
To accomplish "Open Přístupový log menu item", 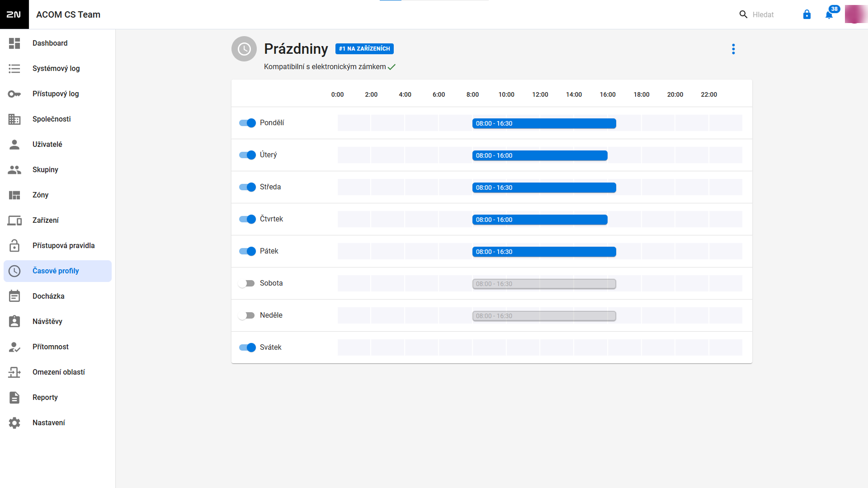I will coord(57,94).
